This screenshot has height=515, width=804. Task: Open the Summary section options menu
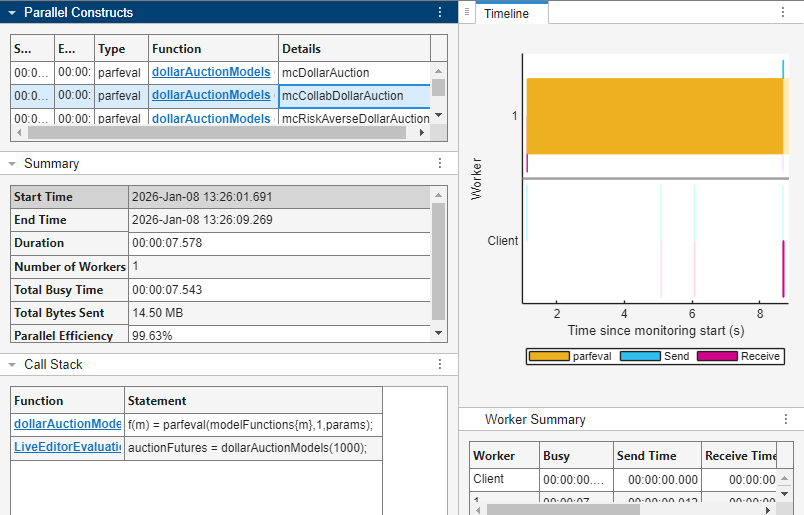click(440, 163)
